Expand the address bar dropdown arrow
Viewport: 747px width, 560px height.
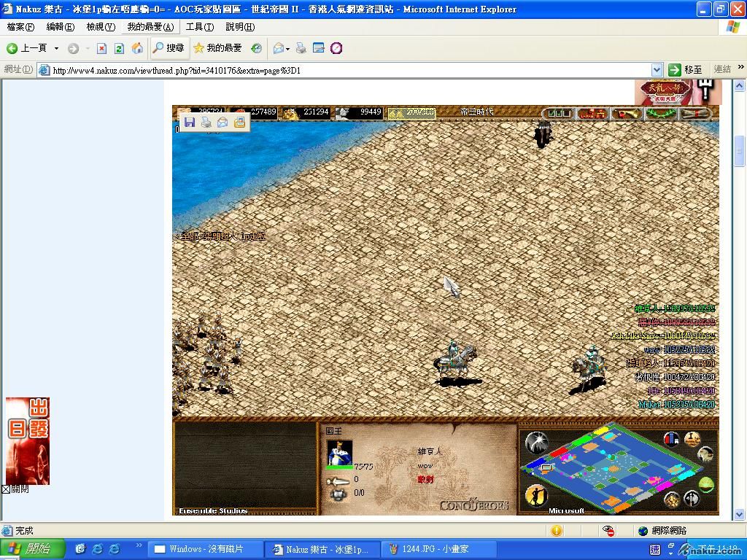pos(657,71)
